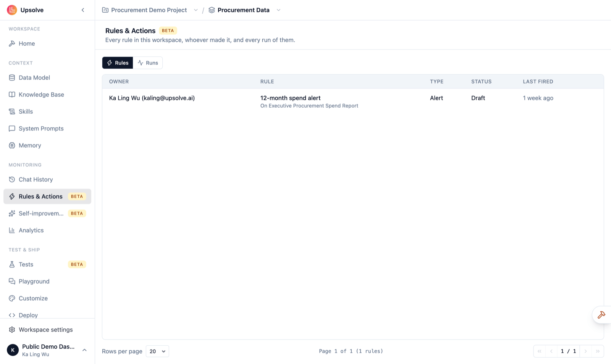Open Skills in the sidebar
This screenshot has height=364, width=611.
pyautogui.click(x=47, y=111)
